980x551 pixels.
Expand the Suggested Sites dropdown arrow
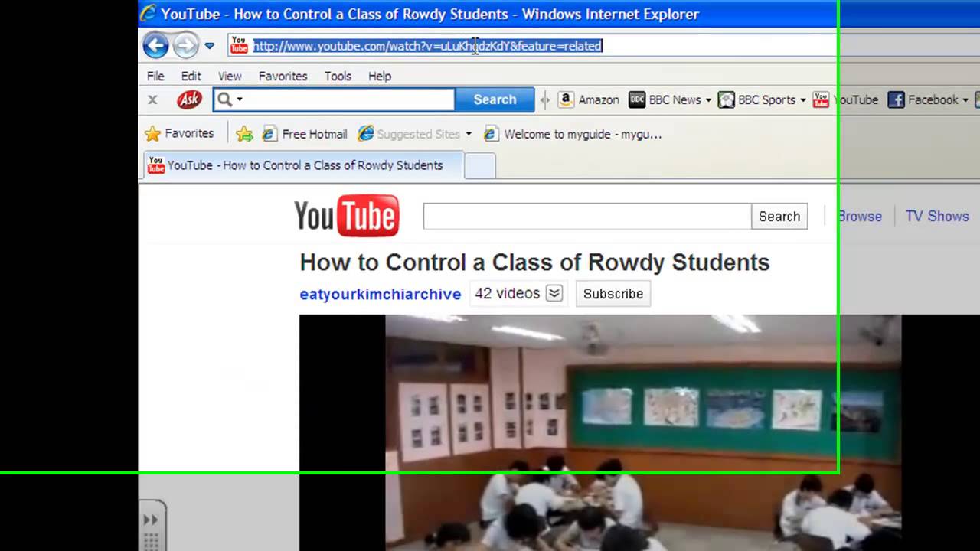tap(469, 134)
